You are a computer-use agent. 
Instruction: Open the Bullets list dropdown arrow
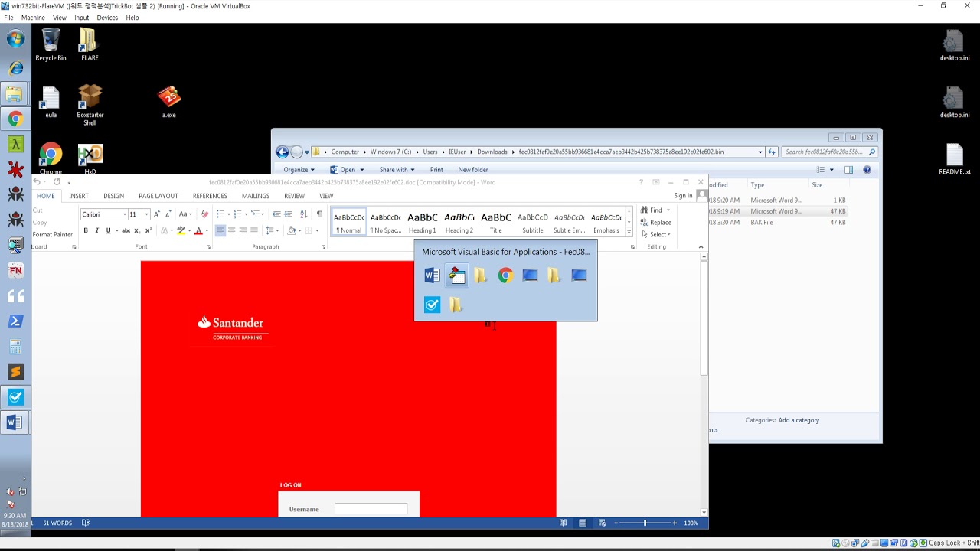pos(229,214)
